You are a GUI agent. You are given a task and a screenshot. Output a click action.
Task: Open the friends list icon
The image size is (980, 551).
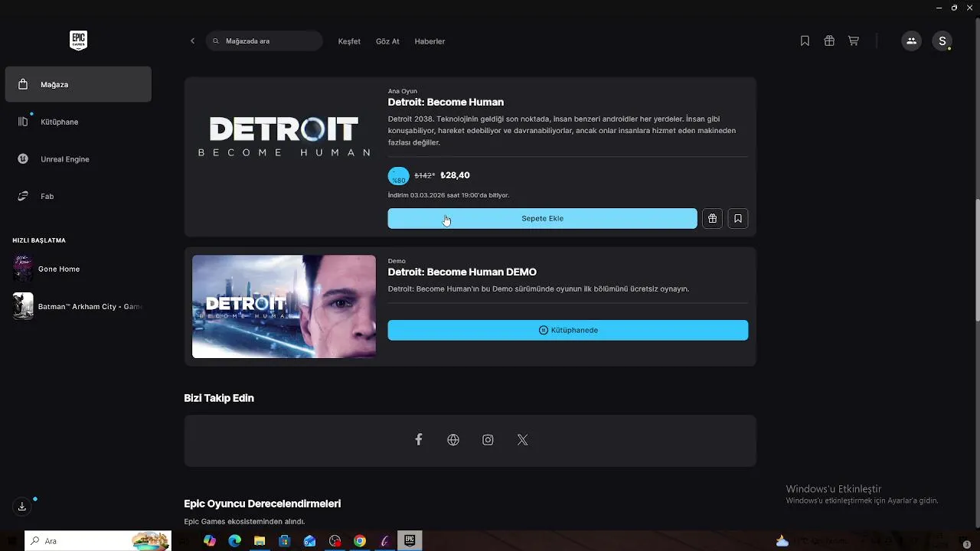911,41
